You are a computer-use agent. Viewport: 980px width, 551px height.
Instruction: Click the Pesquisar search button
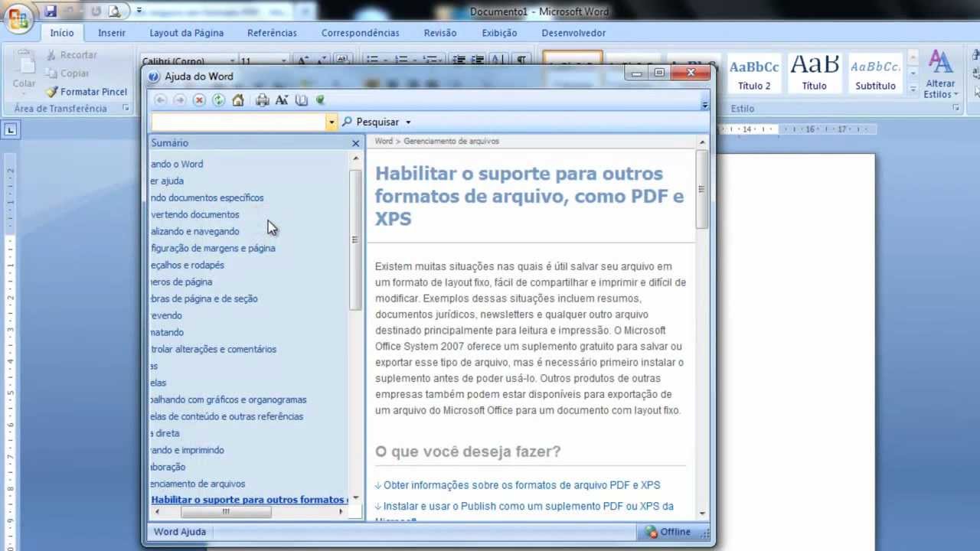pos(371,122)
